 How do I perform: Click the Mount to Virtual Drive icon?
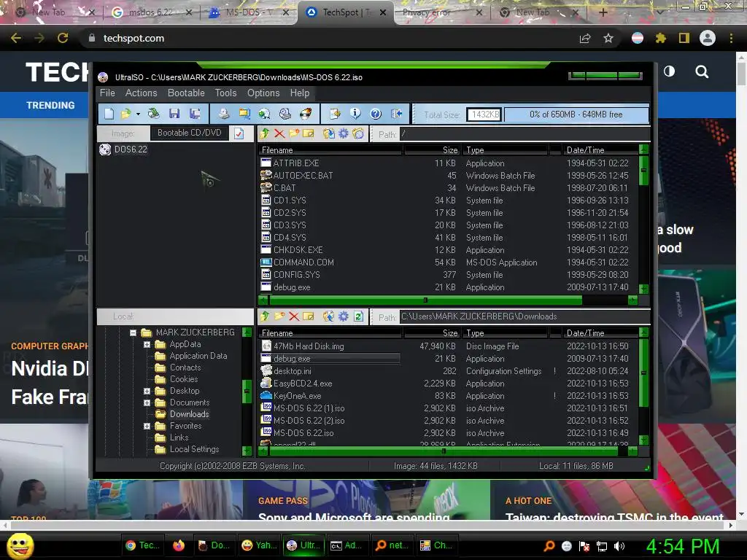(285, 114)
